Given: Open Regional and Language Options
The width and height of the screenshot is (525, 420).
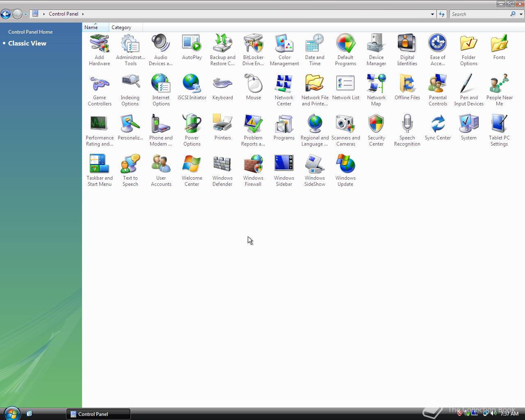Looking at the screenshot, I should tap(315, 130).
